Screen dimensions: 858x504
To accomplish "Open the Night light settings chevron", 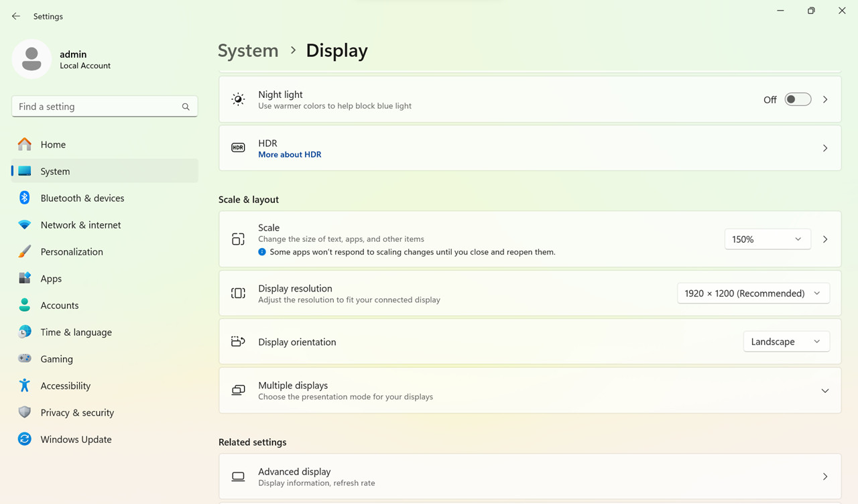I will pos(825,99).
